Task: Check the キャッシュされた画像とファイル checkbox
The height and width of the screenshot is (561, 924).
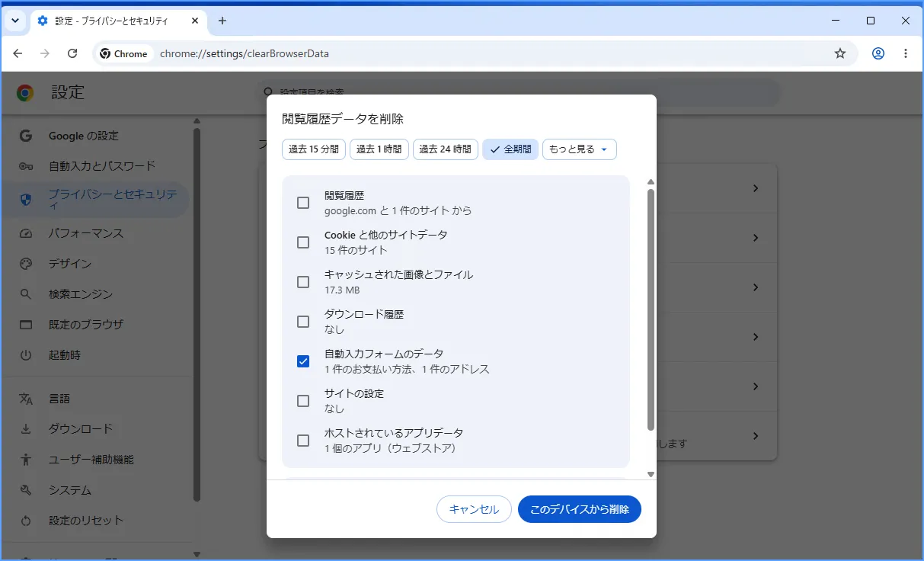Action: pyautogui.click(x=303, y=282)
